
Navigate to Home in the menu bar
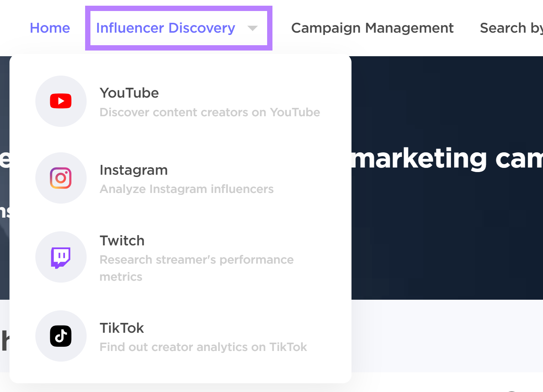tap(50, 28)
